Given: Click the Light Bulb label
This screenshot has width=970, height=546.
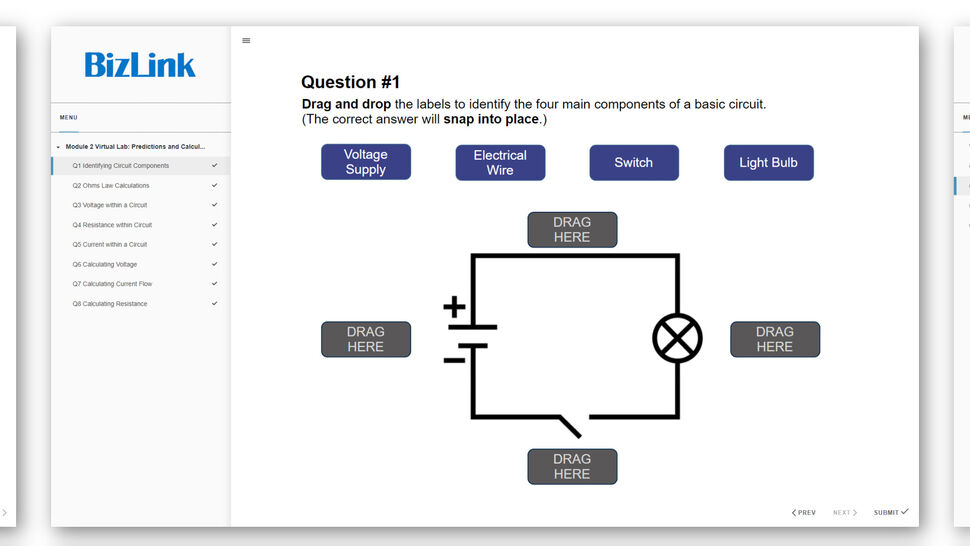Looking at the screenshot, I should (768, 163).
